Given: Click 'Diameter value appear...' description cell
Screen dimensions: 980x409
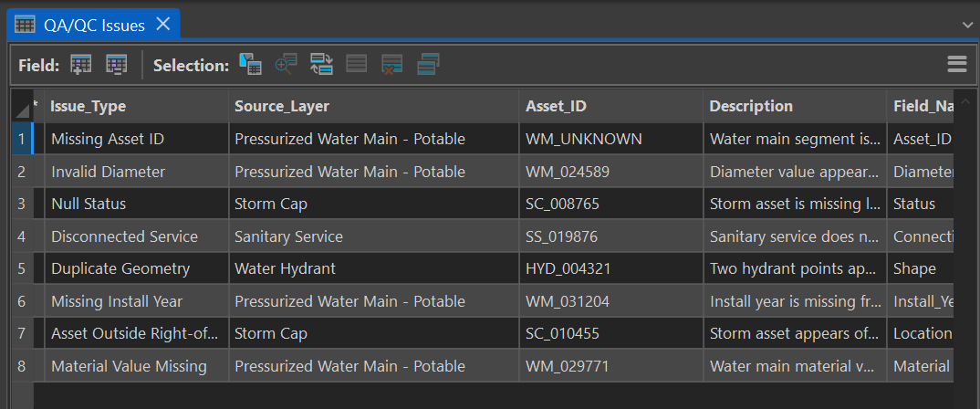Looking at the screenshot, I should point(795,172).
